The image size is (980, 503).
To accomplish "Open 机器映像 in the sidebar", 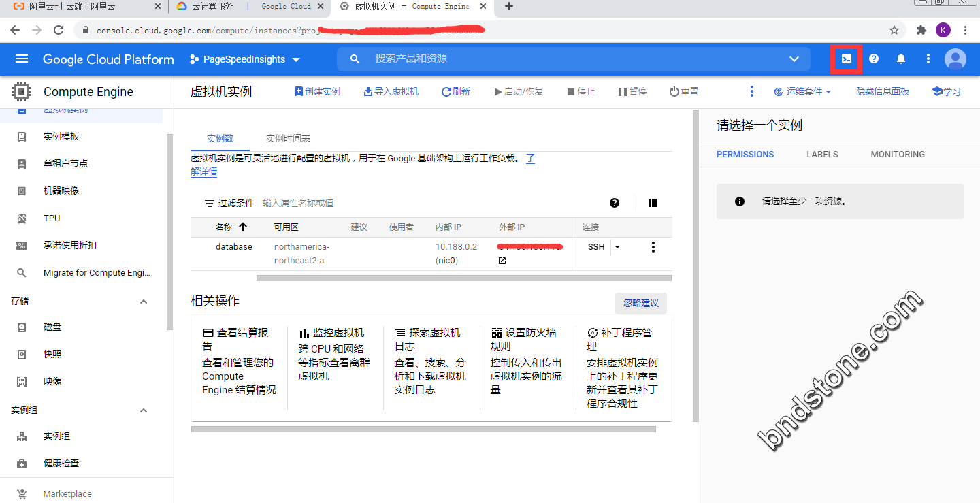I will [61, 191].
